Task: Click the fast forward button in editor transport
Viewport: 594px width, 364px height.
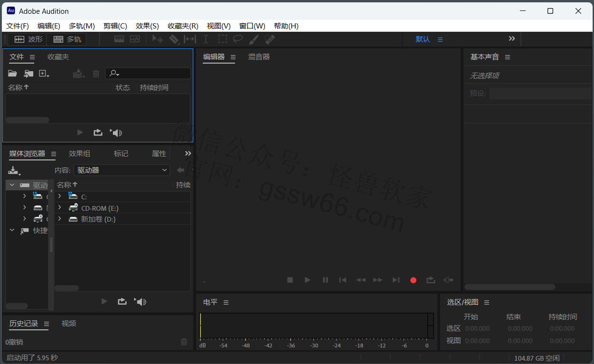Action: point(378,280)
